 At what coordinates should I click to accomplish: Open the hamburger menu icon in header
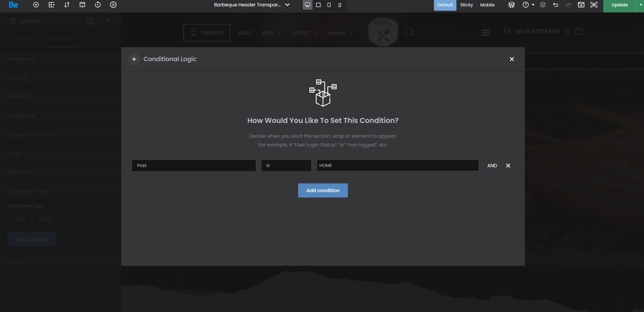pos(485,33)
